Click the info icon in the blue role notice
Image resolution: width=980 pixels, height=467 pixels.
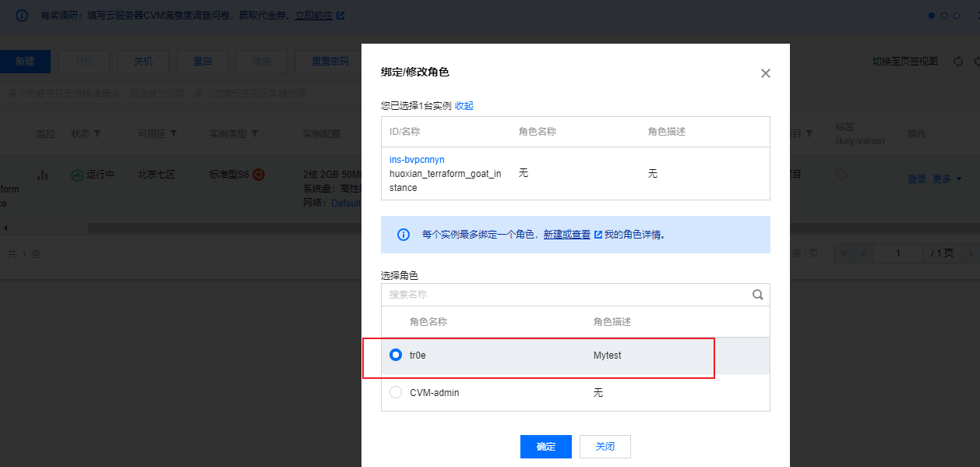(x=404, y=234)
